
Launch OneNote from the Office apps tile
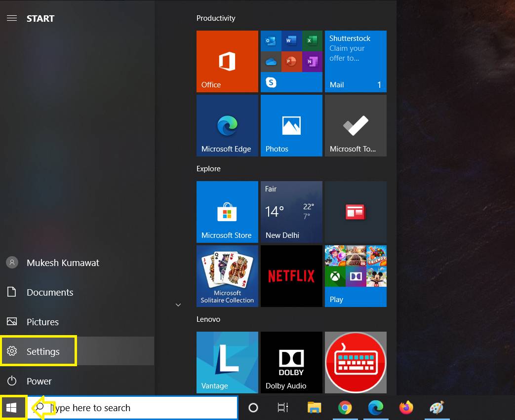312,61
